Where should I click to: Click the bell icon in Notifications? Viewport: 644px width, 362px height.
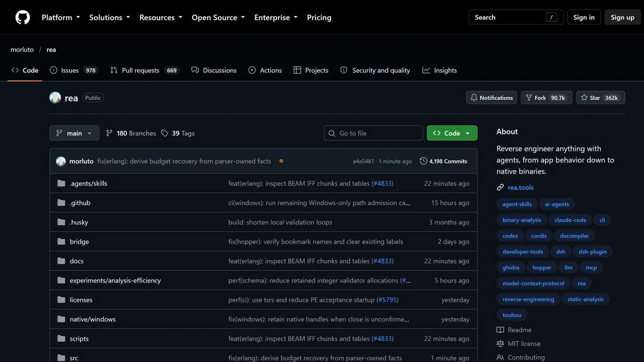coord(474,98)
